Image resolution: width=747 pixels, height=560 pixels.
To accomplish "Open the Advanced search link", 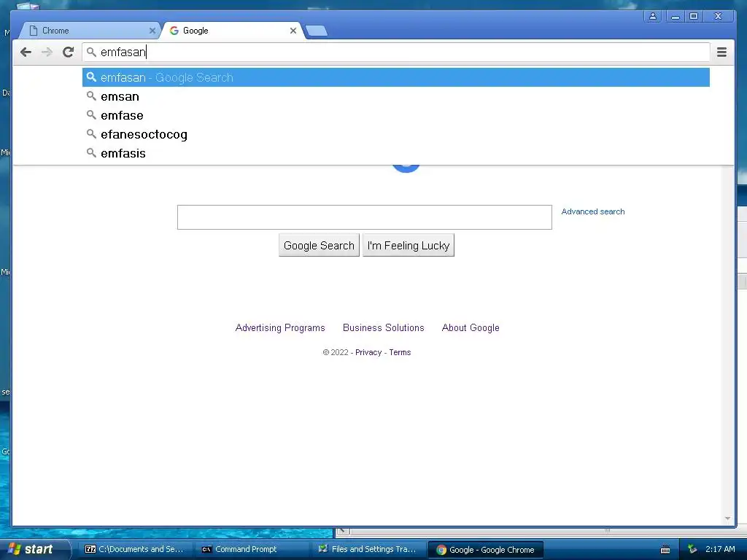I will (592, 211).
